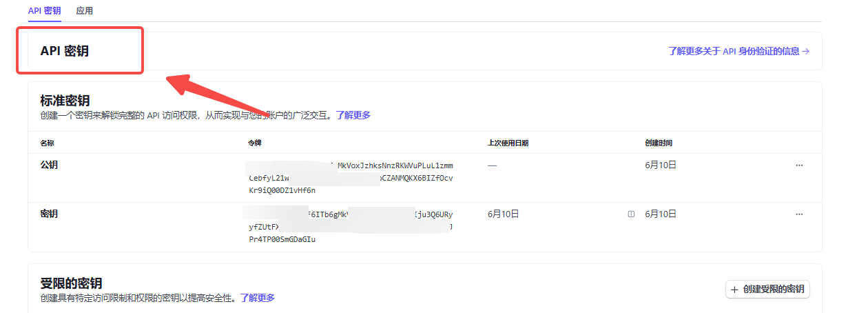Click the 6月10日 creation date of 密钥
The width and height of the screenshot is (868, 313).
point(661,214)
